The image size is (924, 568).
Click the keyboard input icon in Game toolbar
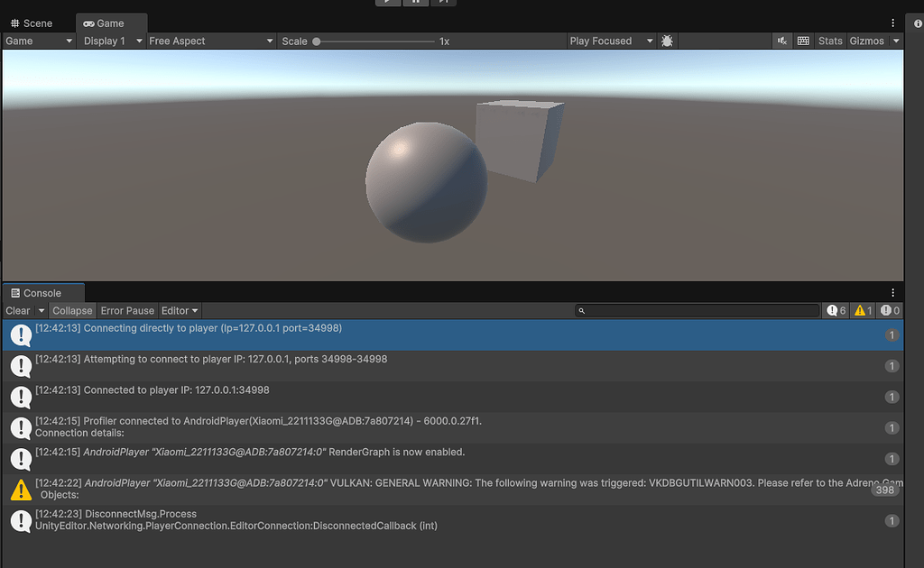pyautogui.click(x=802, y=41)
